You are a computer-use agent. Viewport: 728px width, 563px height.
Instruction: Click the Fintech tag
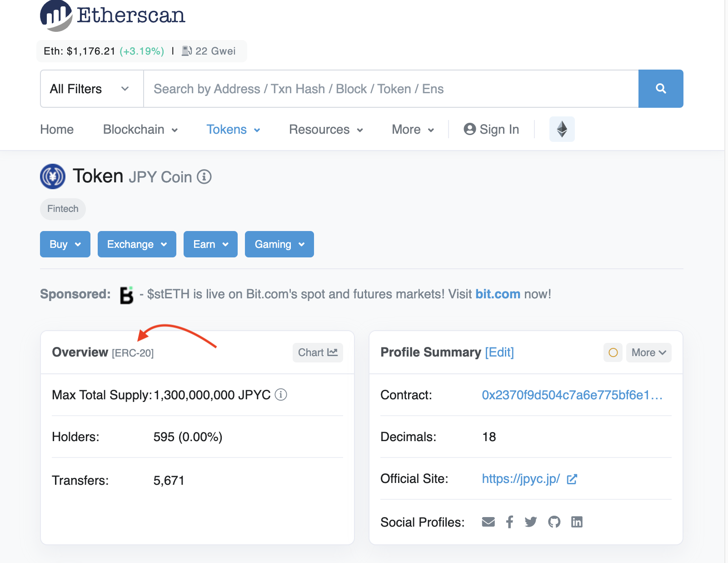[63, 209]
